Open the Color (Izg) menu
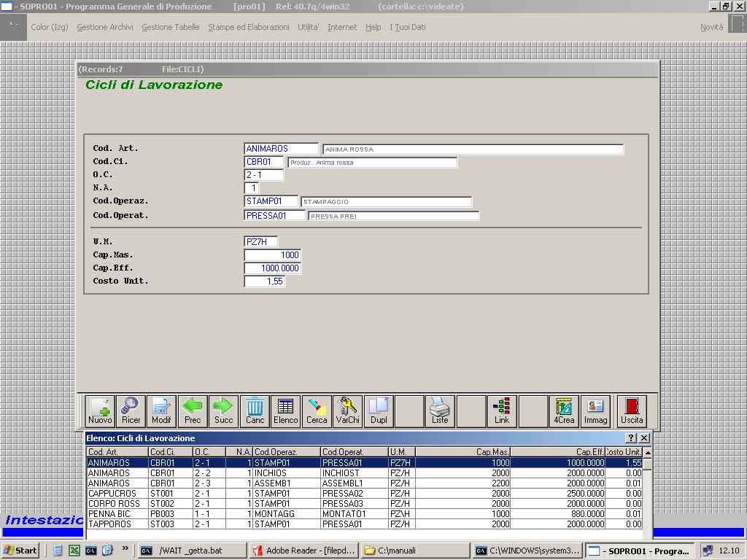The image size is (747, 560). coord(50,27)
